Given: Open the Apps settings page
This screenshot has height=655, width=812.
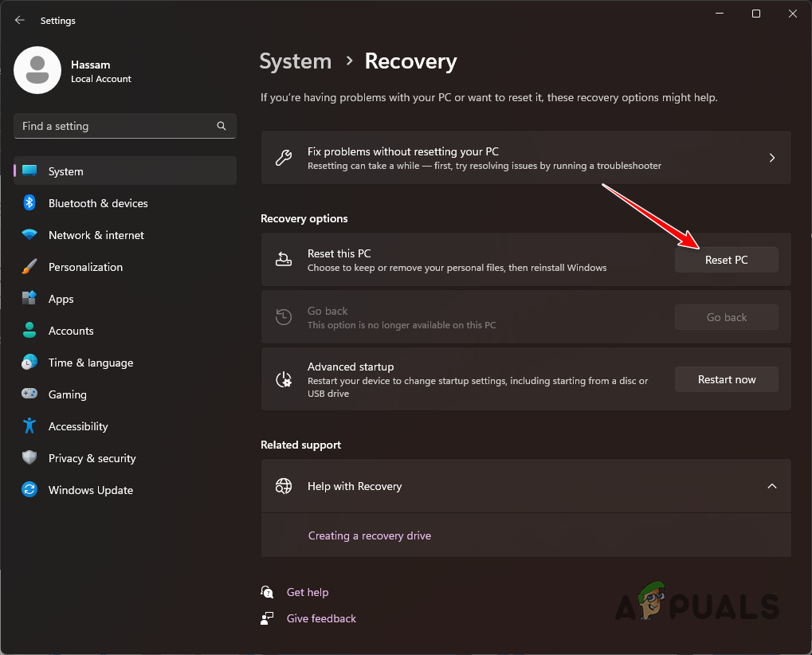Looking at the screenshot, I should point(59,299).
